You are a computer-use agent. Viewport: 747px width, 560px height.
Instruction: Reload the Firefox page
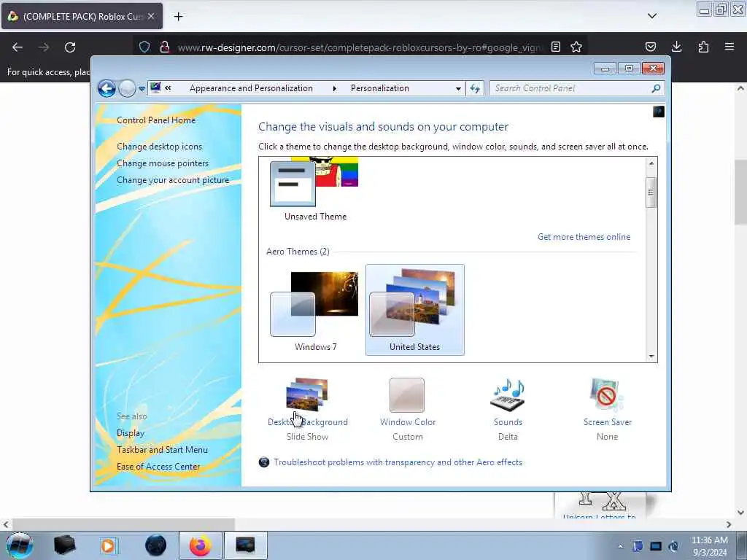click(70, 47)
